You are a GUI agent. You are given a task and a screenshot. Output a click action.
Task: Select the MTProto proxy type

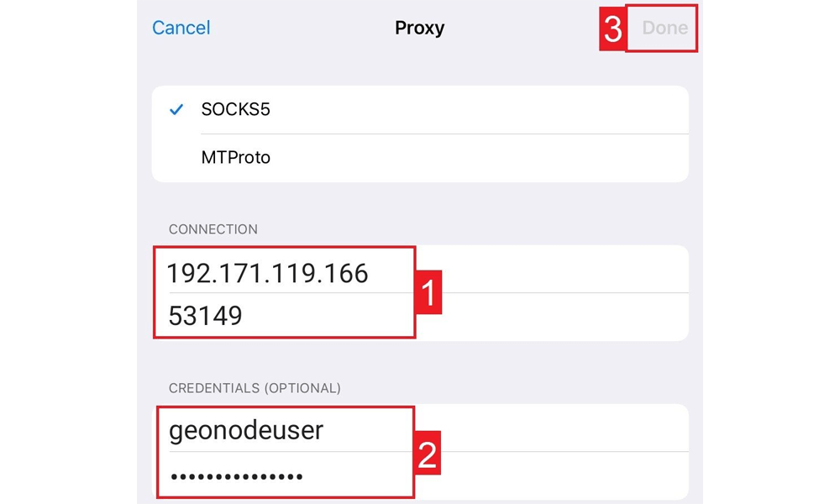coord(420,157)
